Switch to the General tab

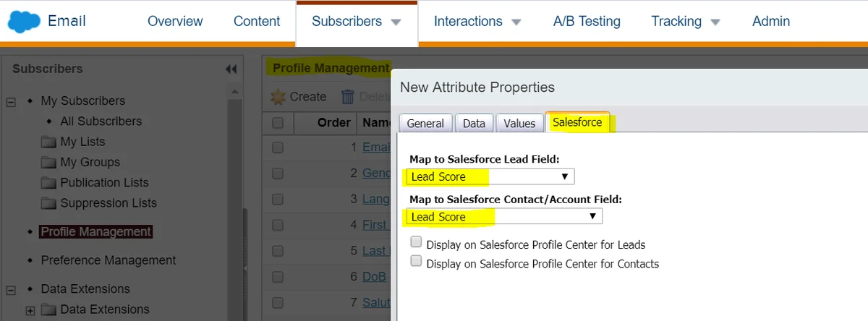[425, 123]
